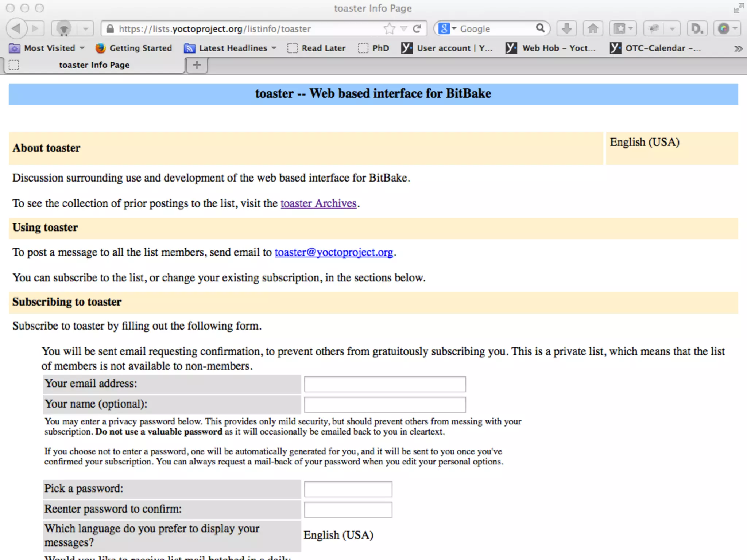Viewport: 747px width, 560px height.
Task: Click the toaster@yoctoproject.org email link
Action: tap(333, 252)
